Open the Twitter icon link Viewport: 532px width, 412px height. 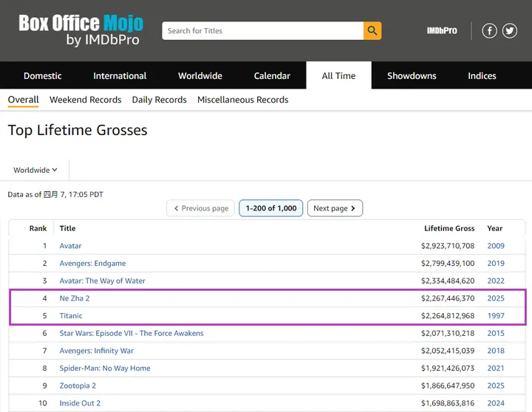pyautogui.click(x=510, y=31)
